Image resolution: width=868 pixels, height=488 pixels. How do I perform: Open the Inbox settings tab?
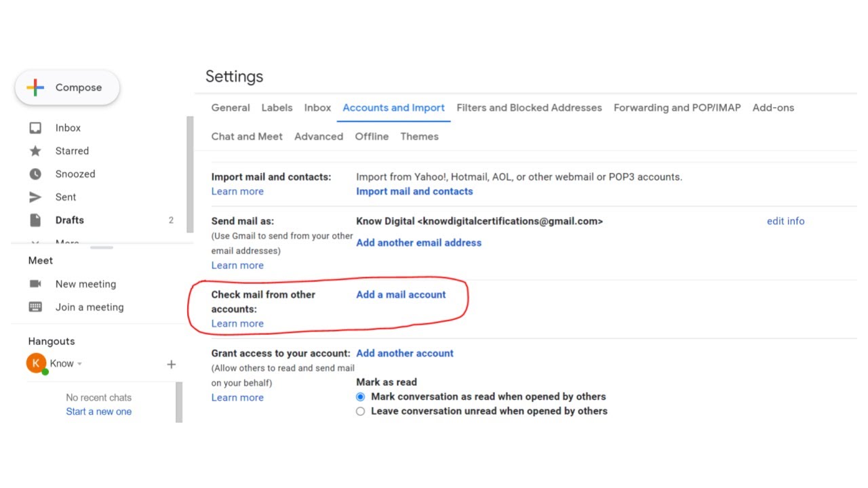coord(317,108)
